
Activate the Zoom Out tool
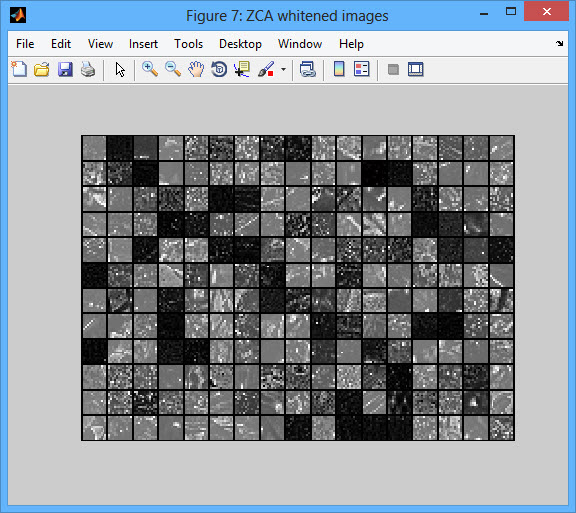click(x=173, y=69)
